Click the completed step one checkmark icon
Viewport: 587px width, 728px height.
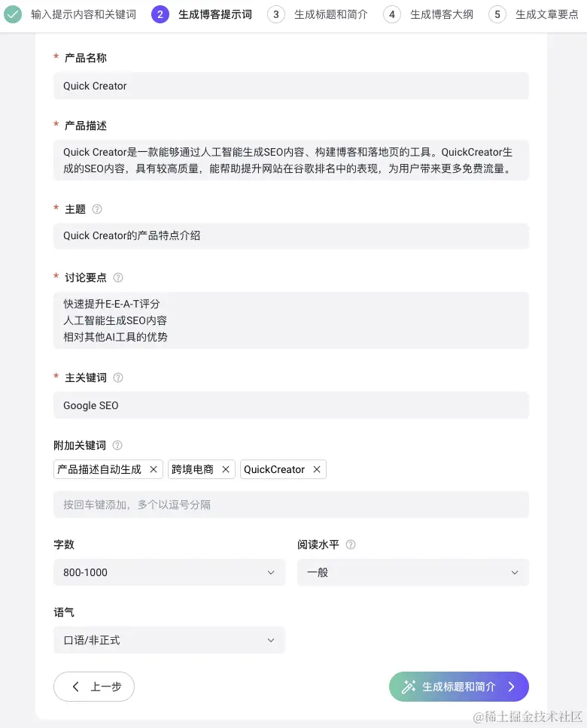(13, 14)
